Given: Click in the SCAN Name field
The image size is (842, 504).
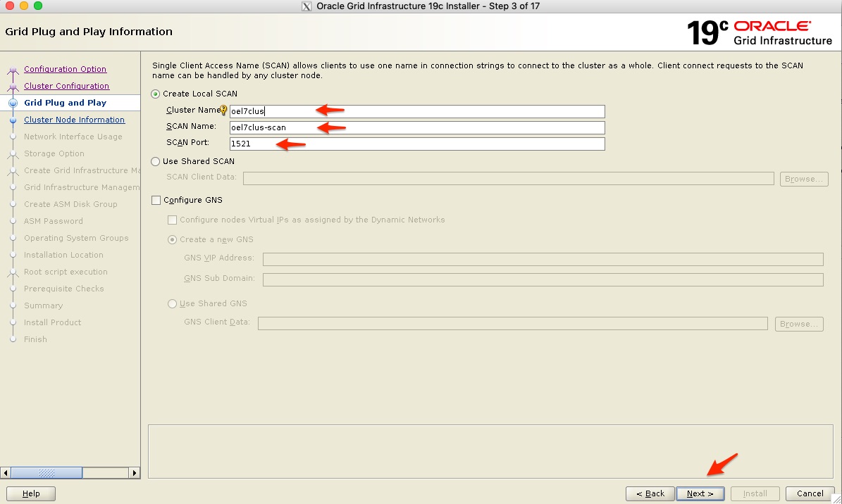Looking at the screenshot, I should [417, 127].
